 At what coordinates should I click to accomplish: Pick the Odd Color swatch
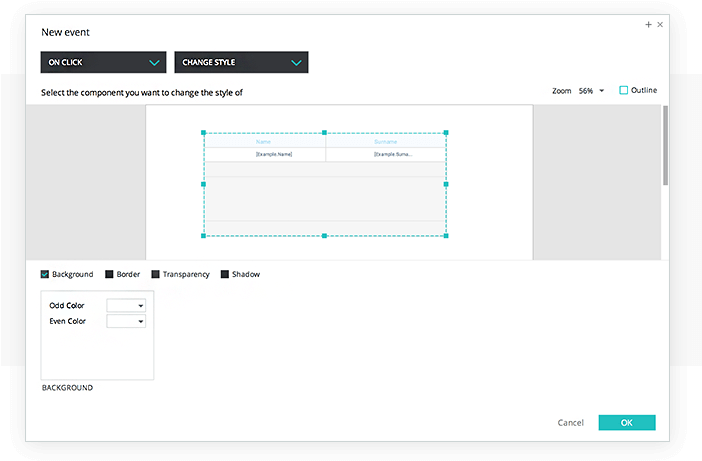[126, 305]
